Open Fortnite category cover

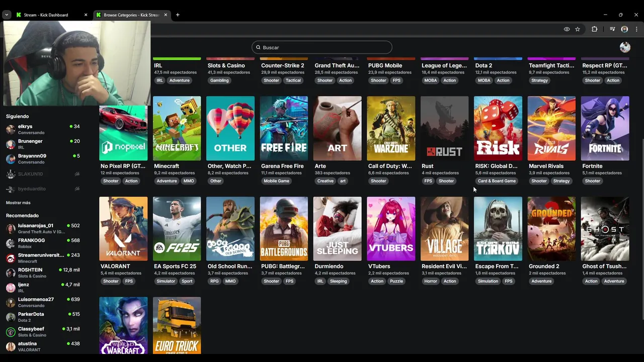(x=605, y=128)
